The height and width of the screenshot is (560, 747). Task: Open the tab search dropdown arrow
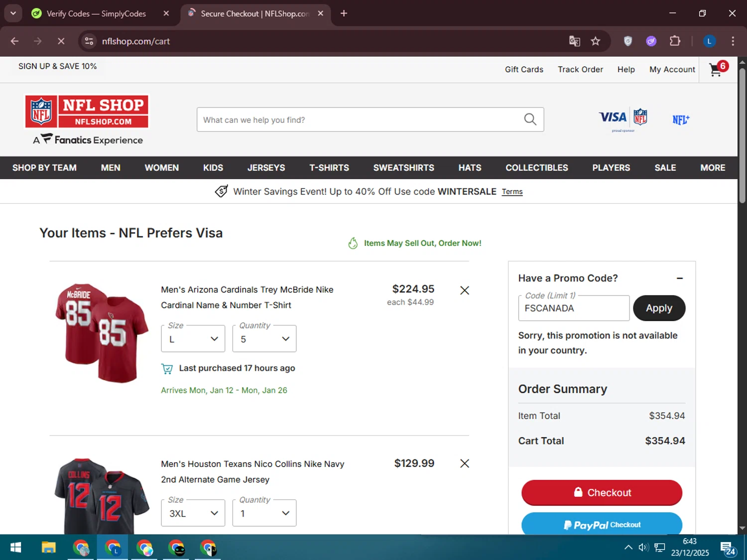tap(13, 13)
